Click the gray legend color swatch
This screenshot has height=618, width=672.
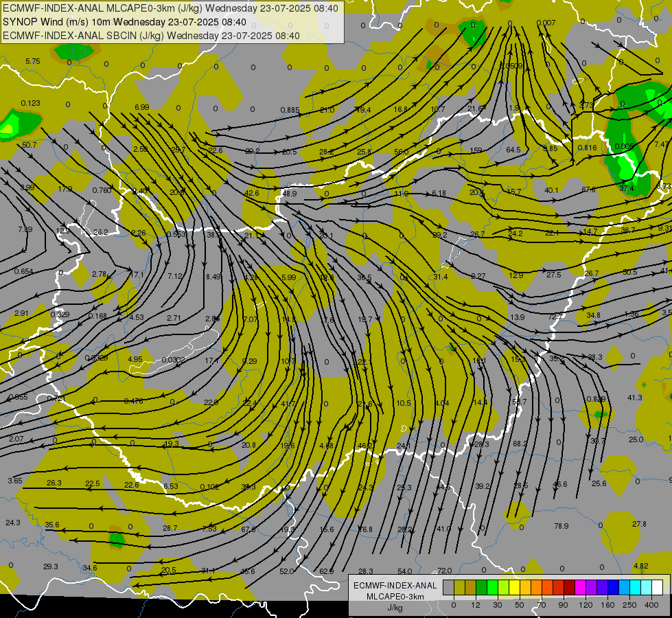[449, 587]
